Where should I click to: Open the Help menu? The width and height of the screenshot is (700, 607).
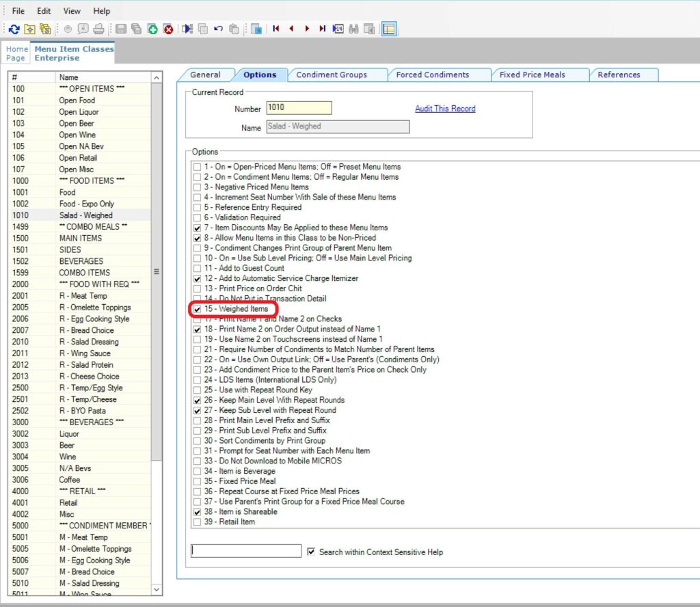tap(101, 11)
